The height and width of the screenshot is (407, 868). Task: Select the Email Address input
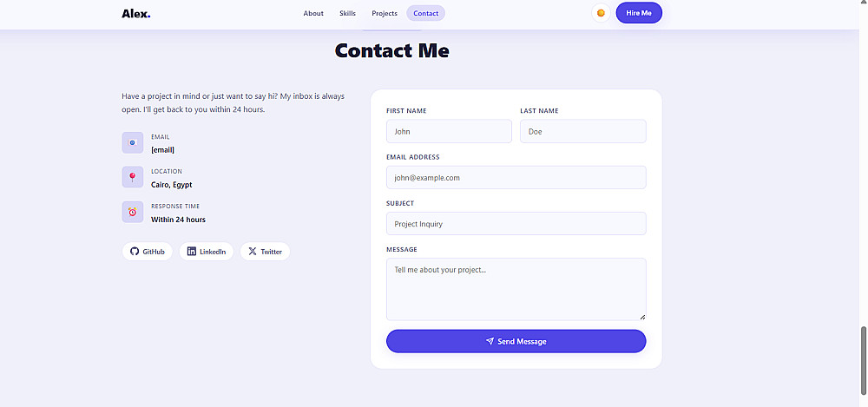click(516, 177)
